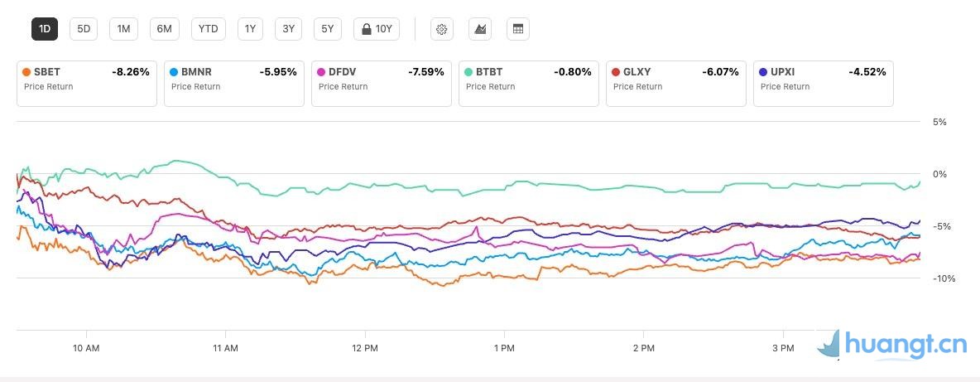Choose the 6M time range
980x382 pixels.
(x=165, y=29)
